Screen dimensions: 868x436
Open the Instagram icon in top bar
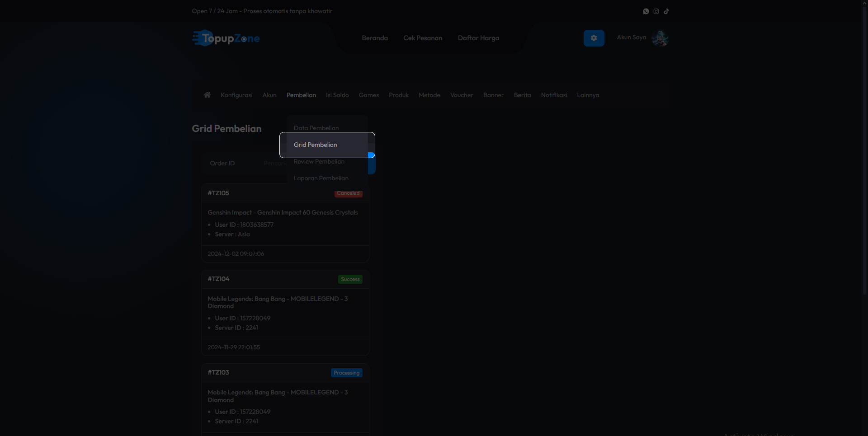click(656, 11)
